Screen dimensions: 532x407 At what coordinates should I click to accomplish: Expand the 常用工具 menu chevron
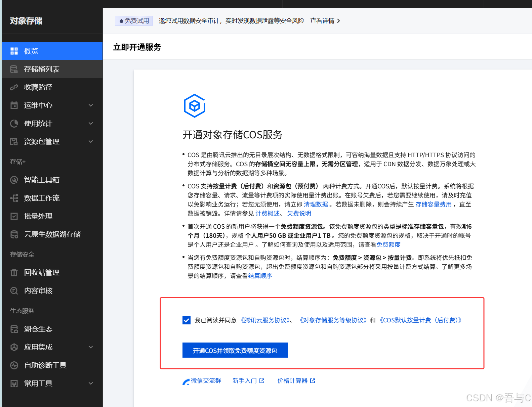[91, 383]
